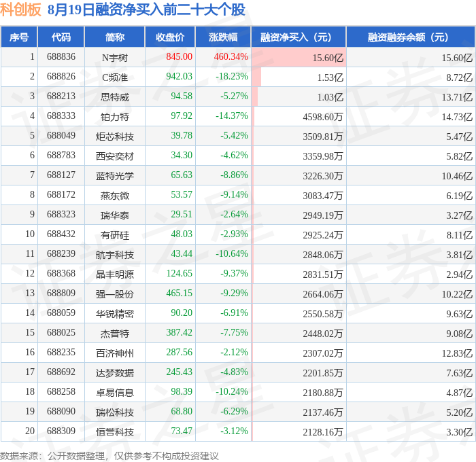Open the N宇树 stock name
Viewport: 476px width, 462px height.
point(115,57)
